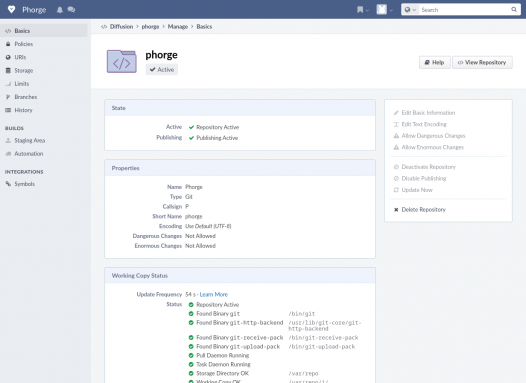Click the Storage database icon
This screenshot has width=526, height=383.
point(8,70)
